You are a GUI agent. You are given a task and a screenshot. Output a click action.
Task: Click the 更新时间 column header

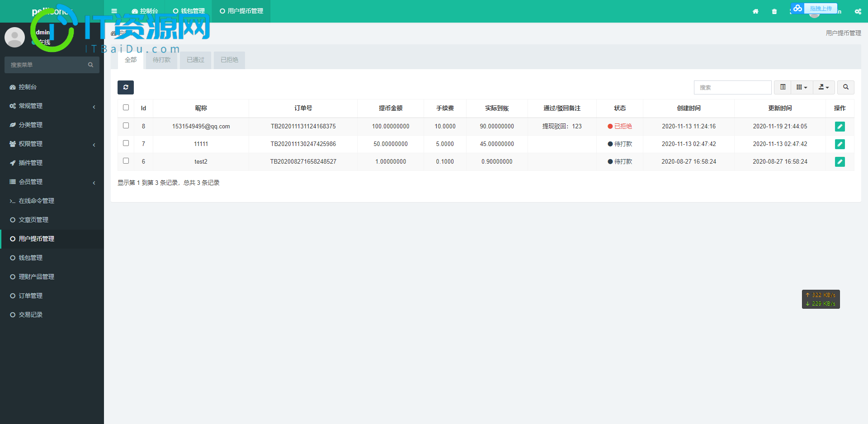(x=780, y=108)
